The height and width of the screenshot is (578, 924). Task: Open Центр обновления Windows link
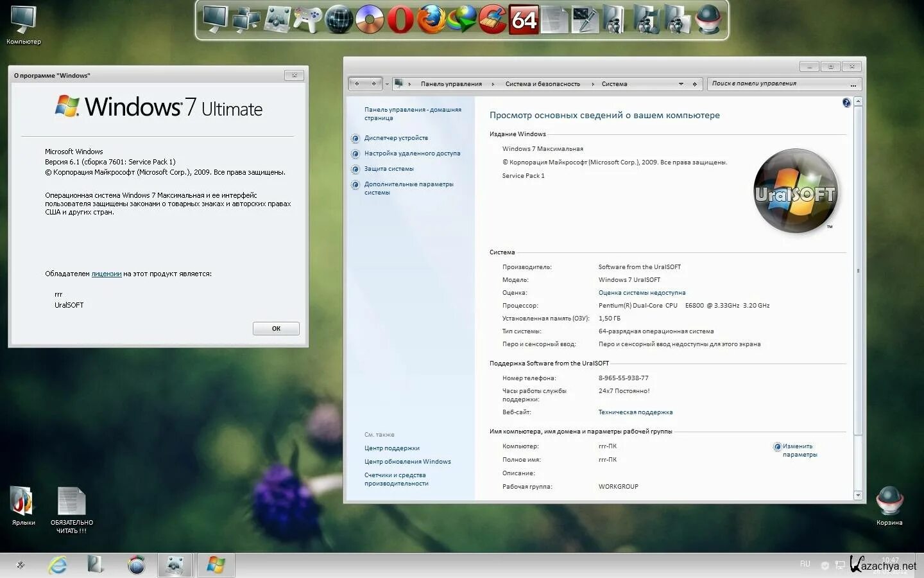click(x=407, y=462)
